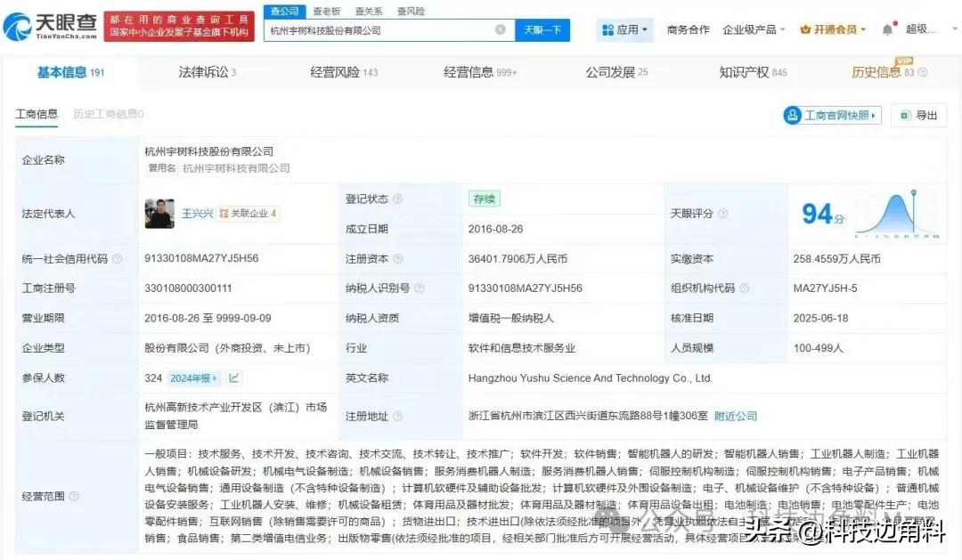Switch to the 经营风险 tab

coord(344,72)
